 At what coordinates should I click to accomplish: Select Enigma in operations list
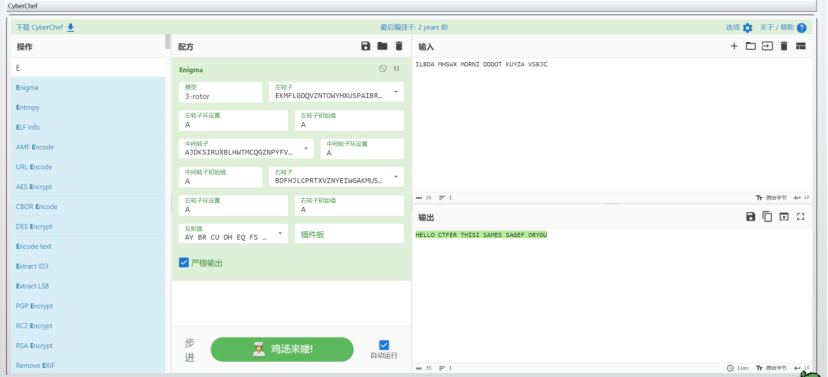[x=88, y=88]
